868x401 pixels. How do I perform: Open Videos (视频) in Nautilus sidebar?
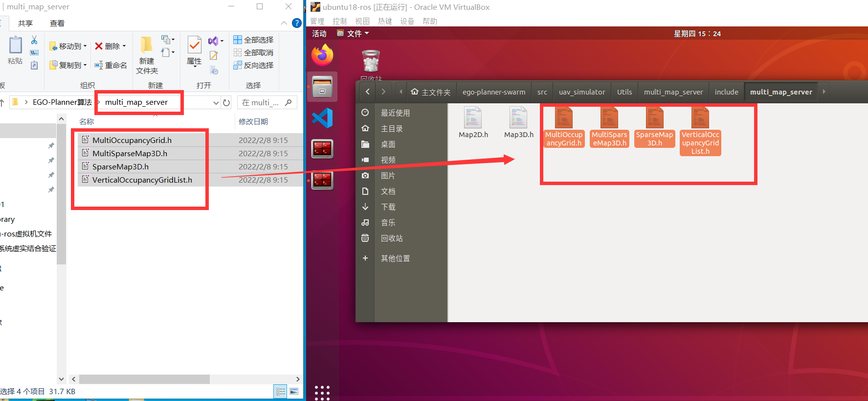point(388,160)
